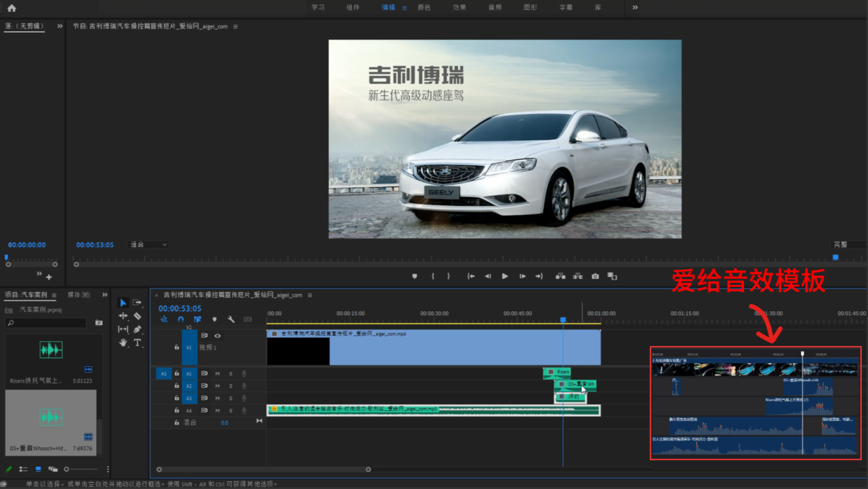This screenshot has width=868, height=489.
Task: Click the find bin icon by project search
Action: point(99,323)
